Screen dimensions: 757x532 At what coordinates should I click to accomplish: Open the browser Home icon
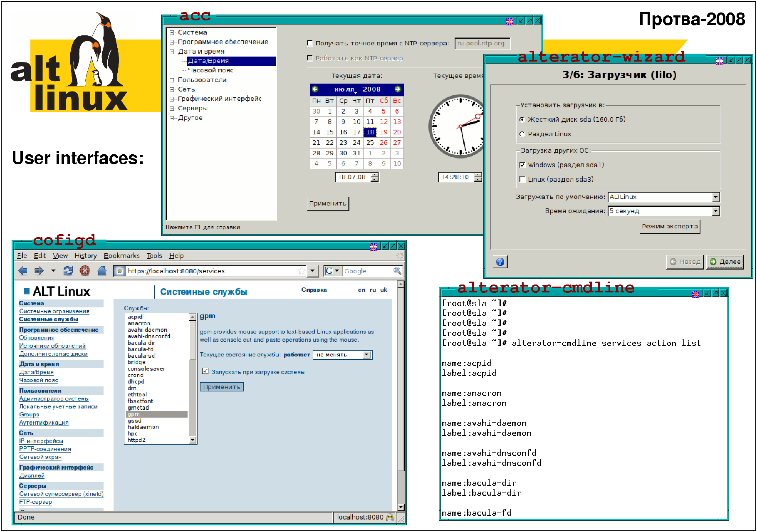[x=102, y=271]
